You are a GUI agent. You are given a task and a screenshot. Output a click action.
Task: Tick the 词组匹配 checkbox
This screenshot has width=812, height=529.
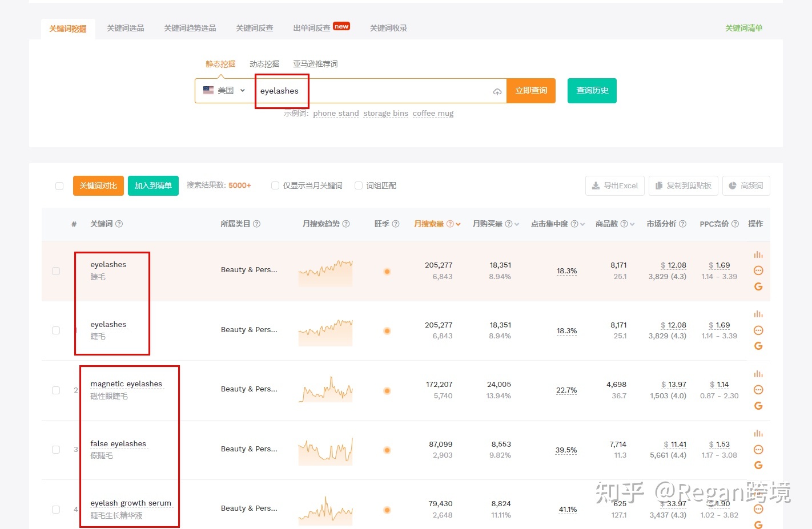359,185
